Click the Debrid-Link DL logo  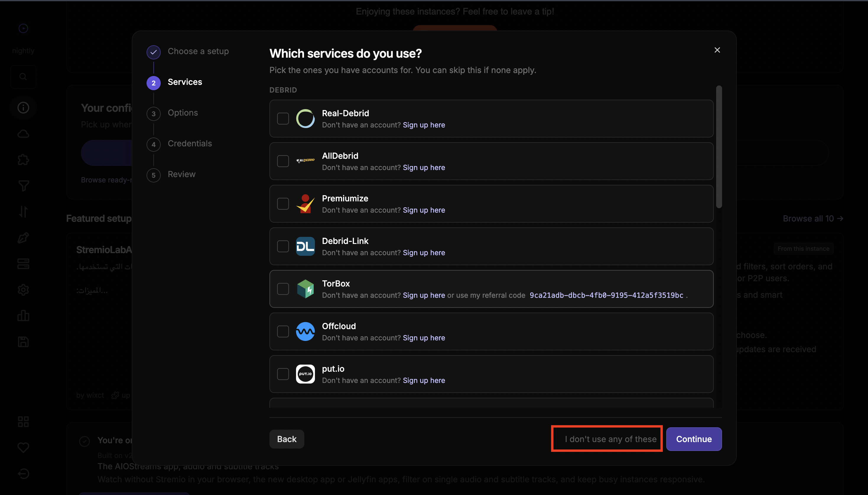(x=305, y=246)
